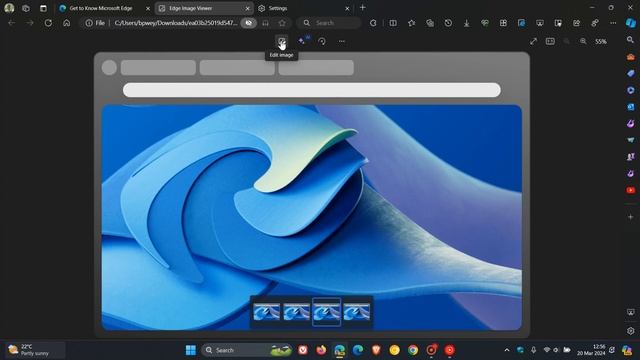Close the Edge Image Viewer tab
This screenshot has height=360, width=640.
point(247,8)
